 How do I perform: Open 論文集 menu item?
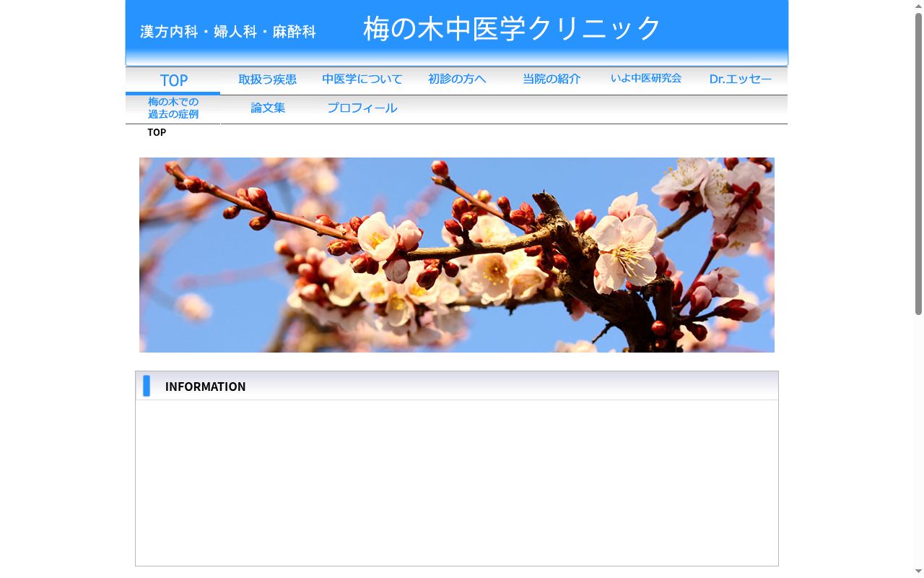pos(268,109)
